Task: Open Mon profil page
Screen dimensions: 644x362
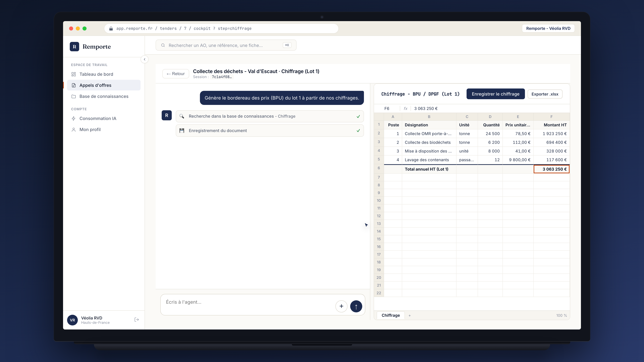Action: click(104, 129)
